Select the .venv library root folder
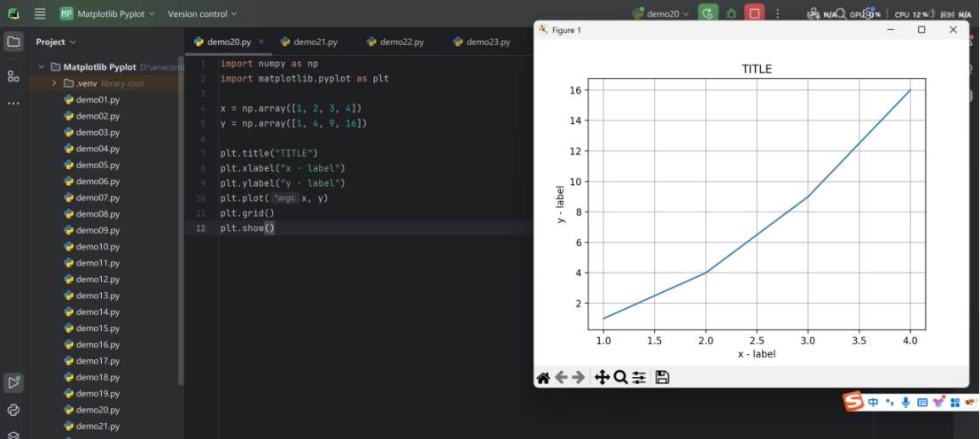This screenshot has width=980, height=439. 103,83
